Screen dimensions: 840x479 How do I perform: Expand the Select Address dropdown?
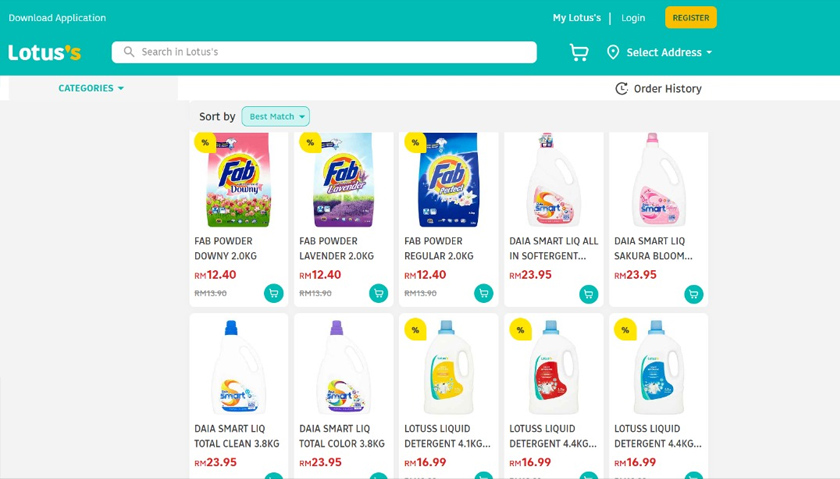tap(669, 52)
